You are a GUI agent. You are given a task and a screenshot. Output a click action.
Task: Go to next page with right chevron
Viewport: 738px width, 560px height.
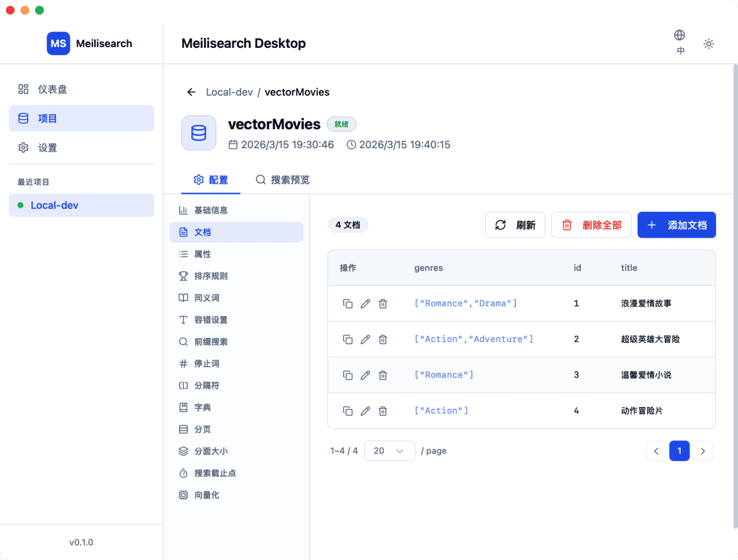pos(702,451)
